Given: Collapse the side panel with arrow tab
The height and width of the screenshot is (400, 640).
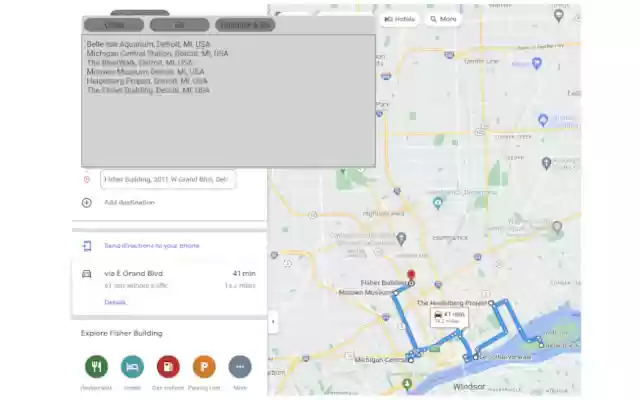Looking at the screenshot, I should [x=273, y=322].
